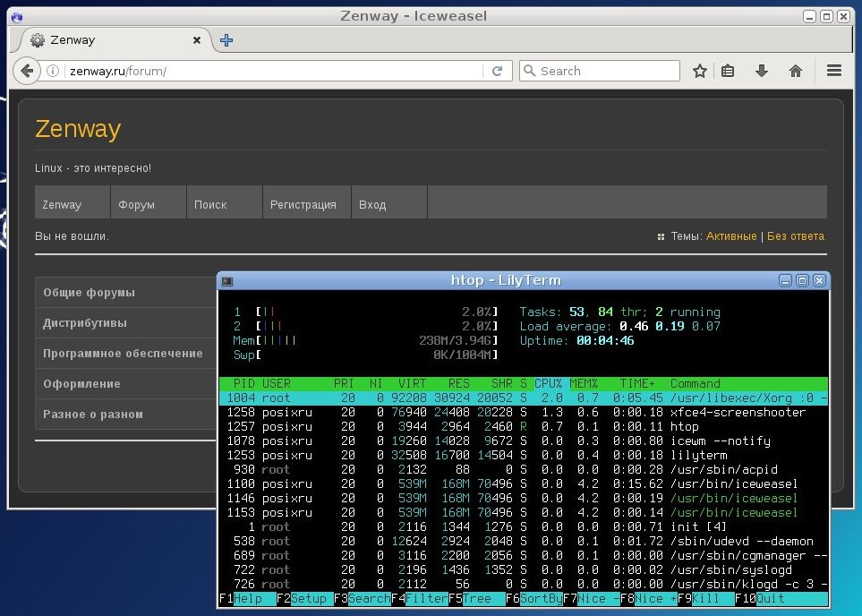Image resolution: width=862 pixels, height=616 pixels.
Task: Show bookmarks list icon in toolbar
Action: pos(728,71)
